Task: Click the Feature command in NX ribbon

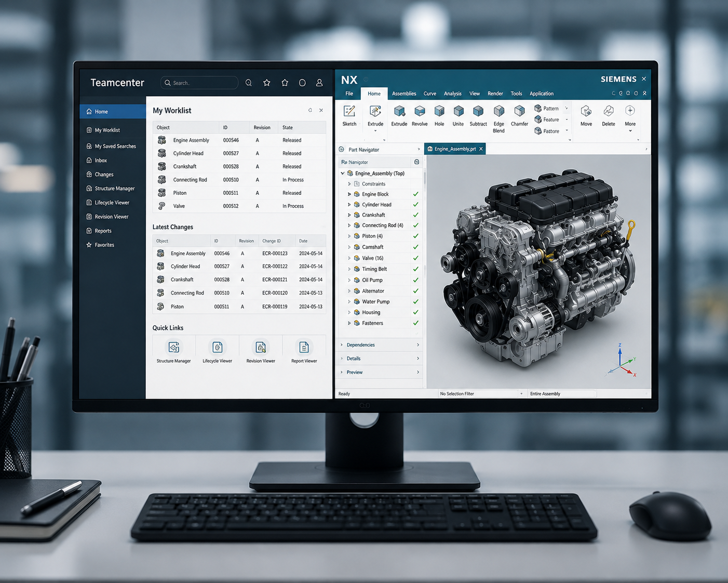Action: 547,120
